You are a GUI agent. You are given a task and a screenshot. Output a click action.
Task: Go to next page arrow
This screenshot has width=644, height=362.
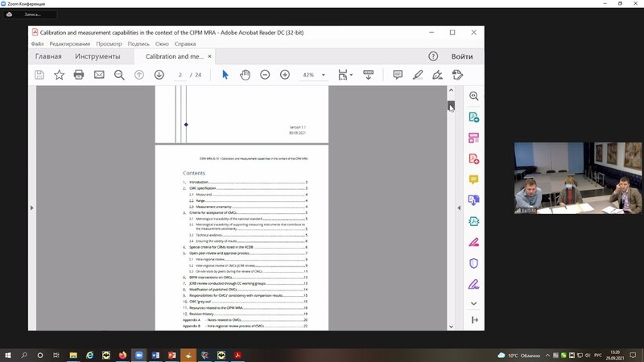(159, 75)
